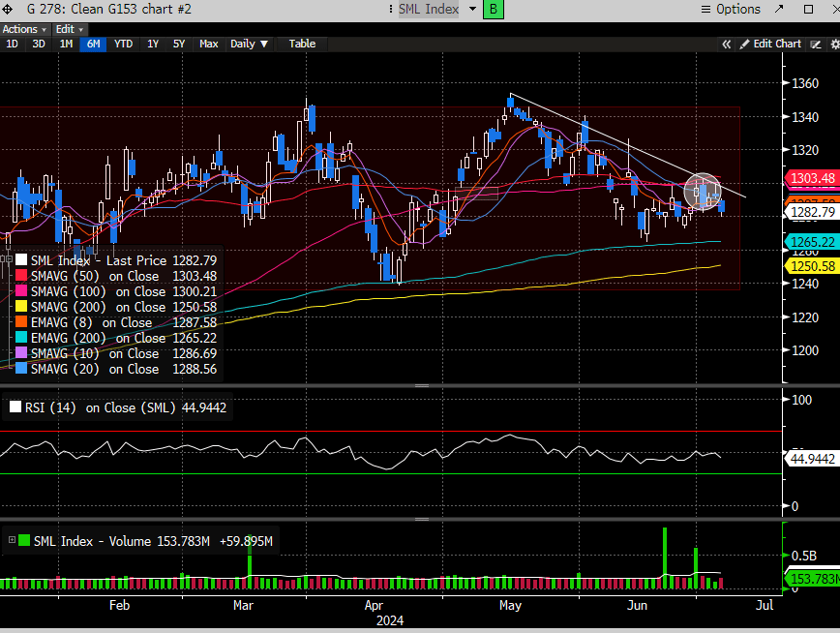Select the 1Y time range
Image resolution: width=840 pixels, height=633 pixels.
[153, 44]
